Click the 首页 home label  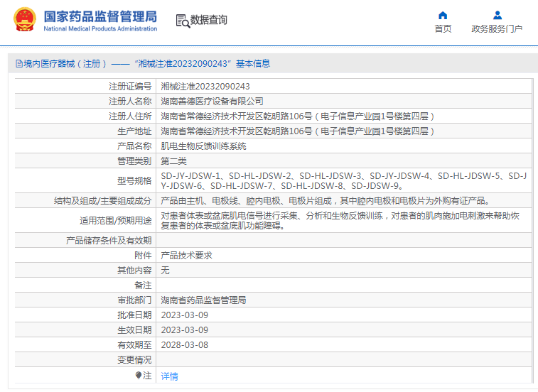[x=443, y=29]
